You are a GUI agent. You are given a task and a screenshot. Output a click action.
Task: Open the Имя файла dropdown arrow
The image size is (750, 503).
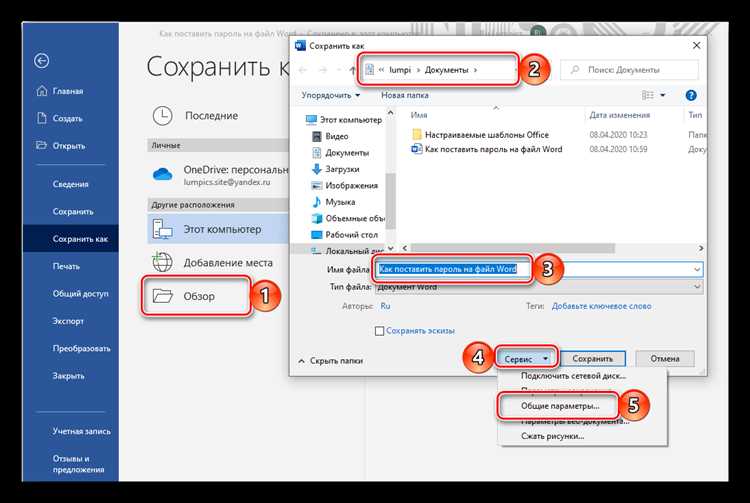pyautogui.click(x=697, y=269)
